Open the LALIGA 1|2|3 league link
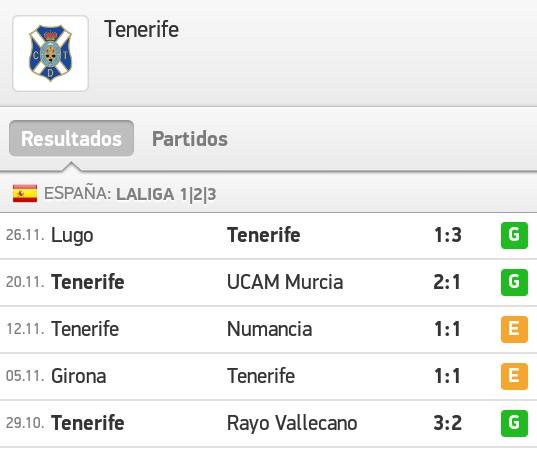Viewport: 537px width, 450px height. [x=166, y=194]
